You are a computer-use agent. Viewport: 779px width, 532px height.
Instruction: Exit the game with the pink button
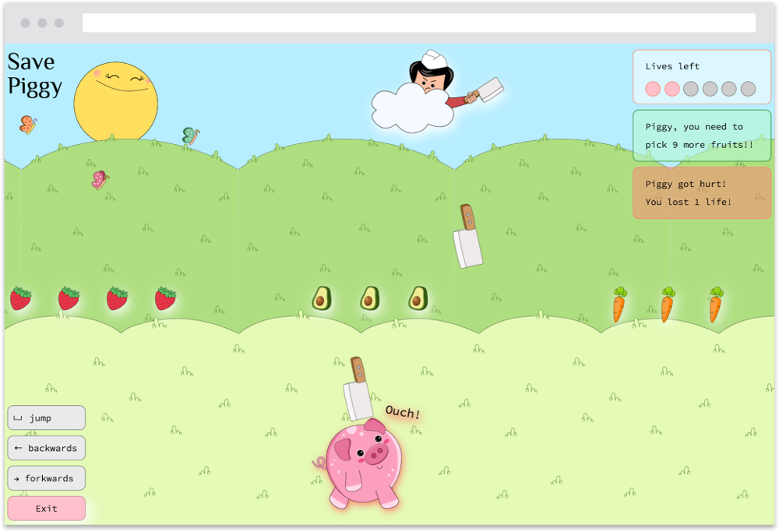(47, 509)
